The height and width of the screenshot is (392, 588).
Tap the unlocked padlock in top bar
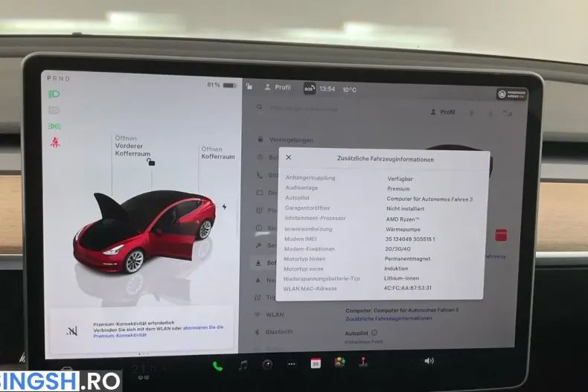click(x=249, y=86)
